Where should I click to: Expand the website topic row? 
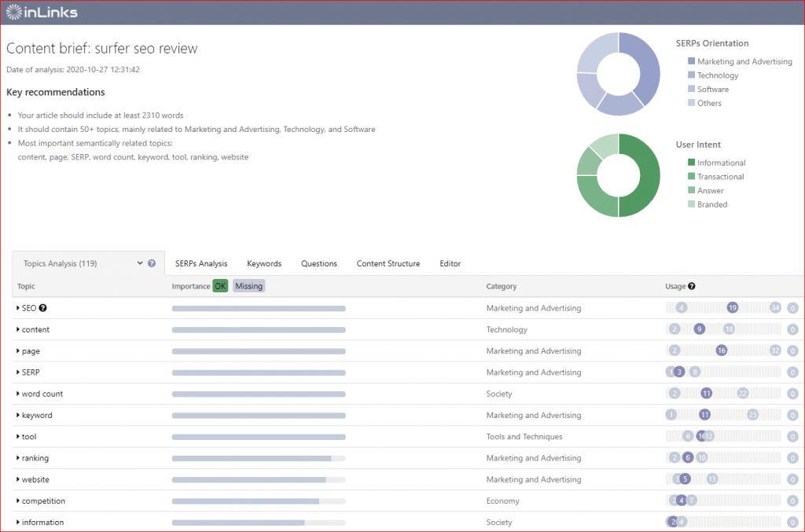(18, 479)
